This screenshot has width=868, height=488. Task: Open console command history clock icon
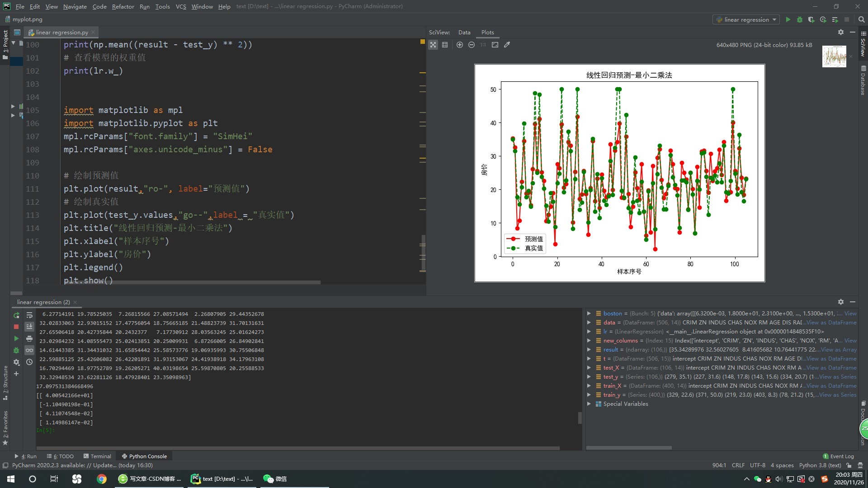(x=29, y=362)
